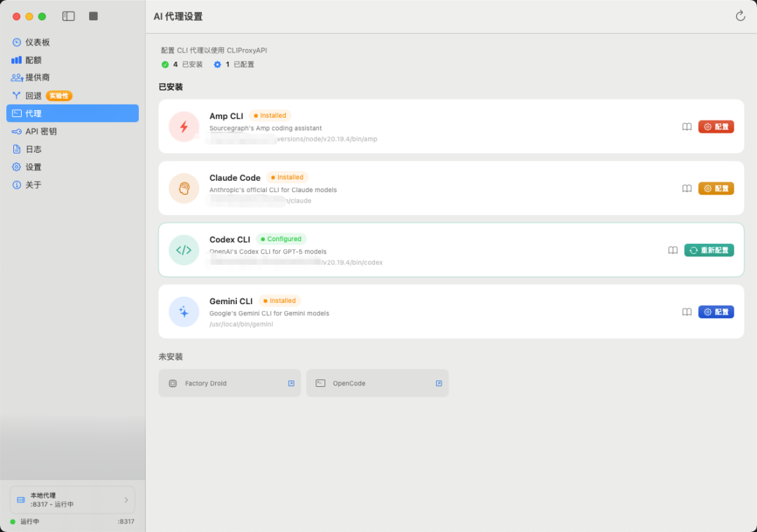Select 仪表板 in the sidebar
757x532 pixels.
point(38,42)
